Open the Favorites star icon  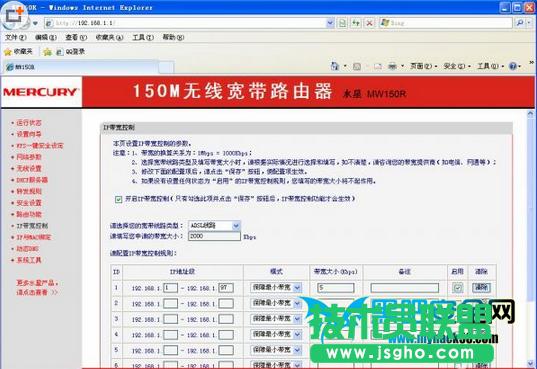pos(8,52)
